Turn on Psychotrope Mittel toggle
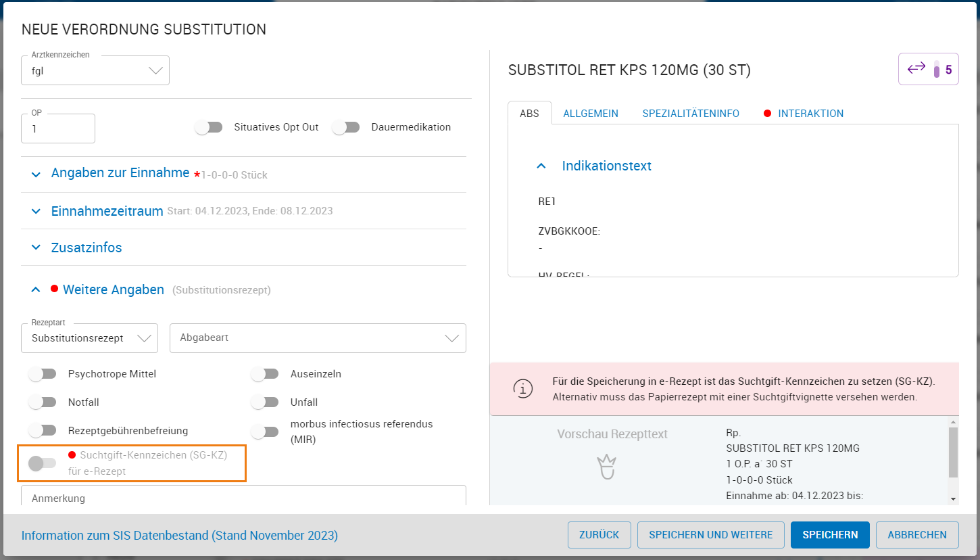Viewport: 980px width, 560px height. pyautogui.click(x=43, y=374)
